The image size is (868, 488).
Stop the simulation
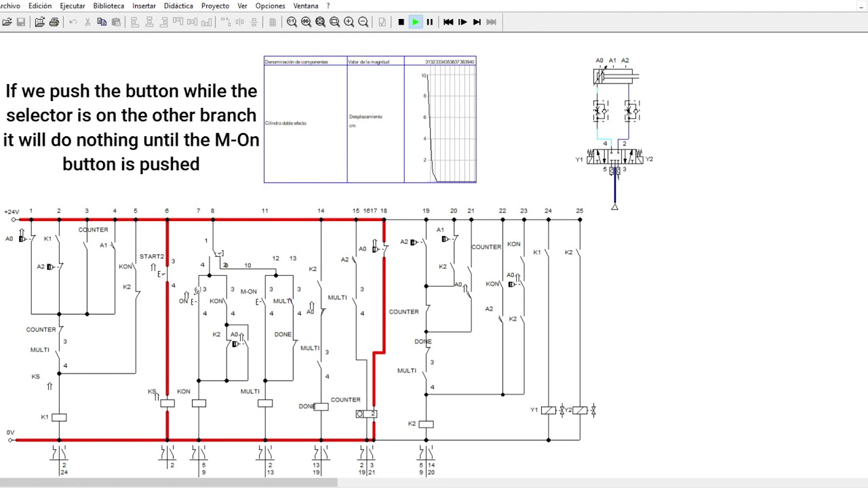coord(401,22)
